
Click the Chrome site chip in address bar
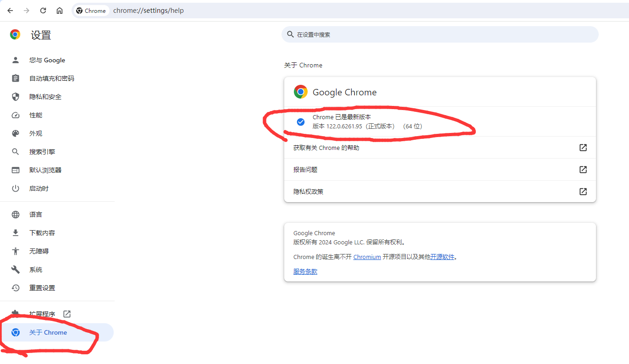coord(91,11)
